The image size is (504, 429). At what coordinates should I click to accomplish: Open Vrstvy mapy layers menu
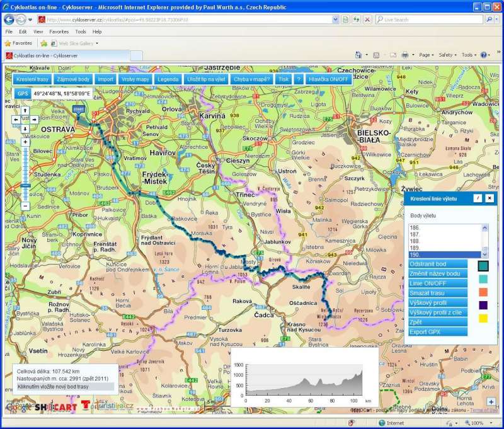[x=135, y=79]
